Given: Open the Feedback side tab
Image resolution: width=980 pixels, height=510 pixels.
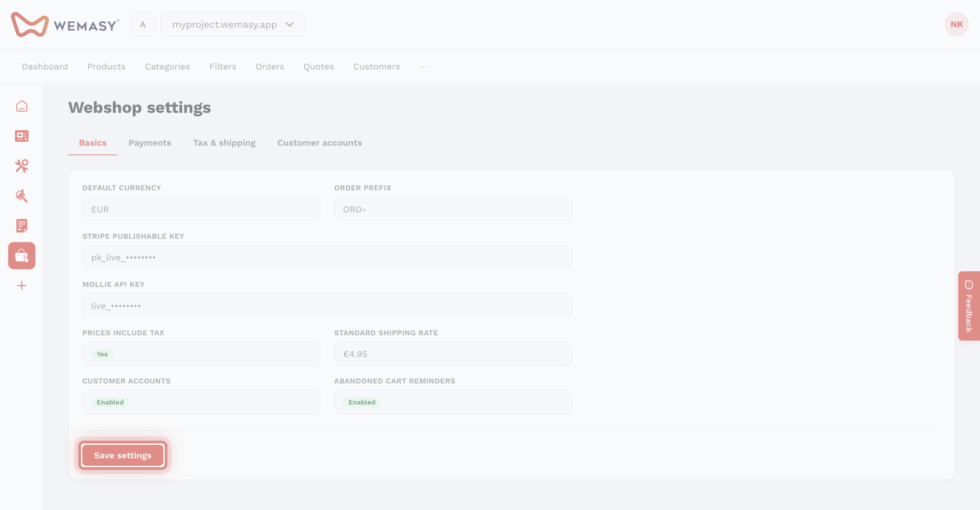Looking at the screenshot, I should pyautogui.click(x=969, y=306).
